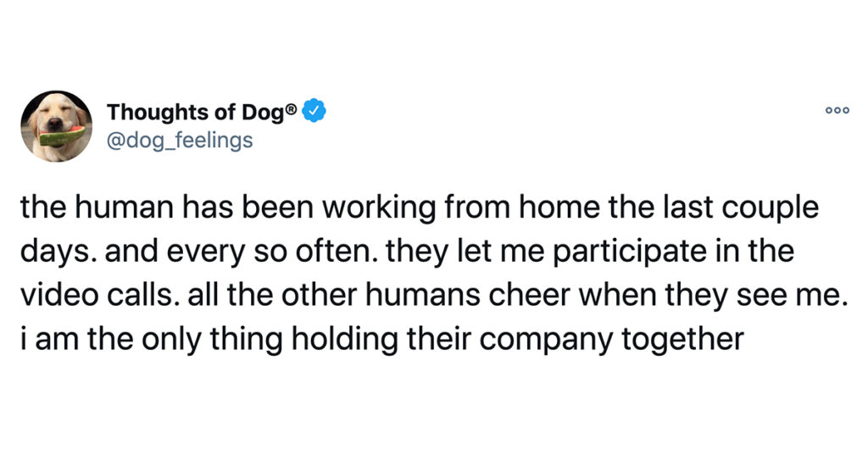Viewport: 868px width, 454px height.
Task: Visit the @dog_feelings handle link
Action: (x=180, y=141)
